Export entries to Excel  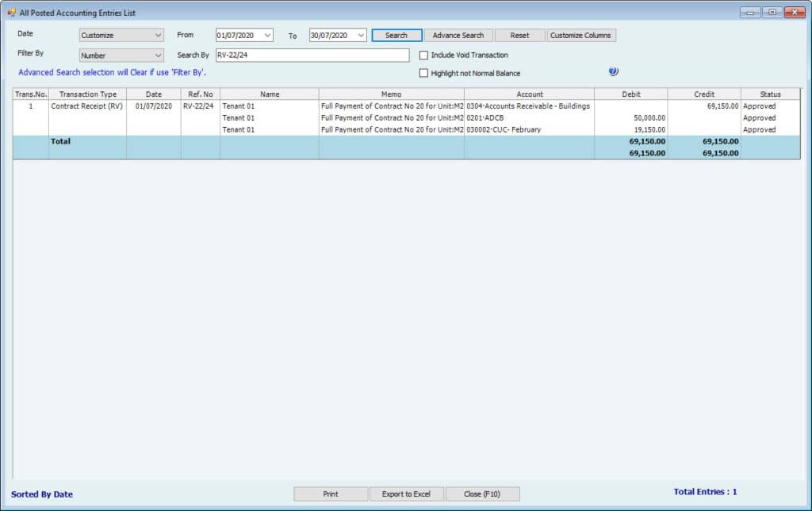406,494
